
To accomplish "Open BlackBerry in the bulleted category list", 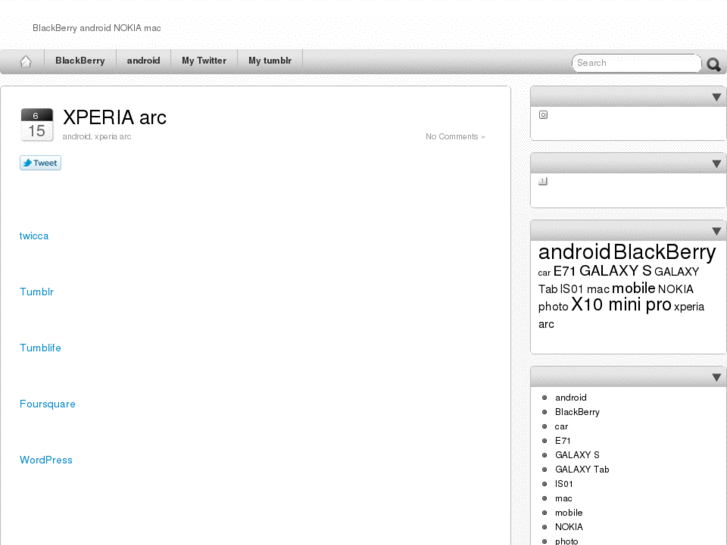I will point(577,412).
